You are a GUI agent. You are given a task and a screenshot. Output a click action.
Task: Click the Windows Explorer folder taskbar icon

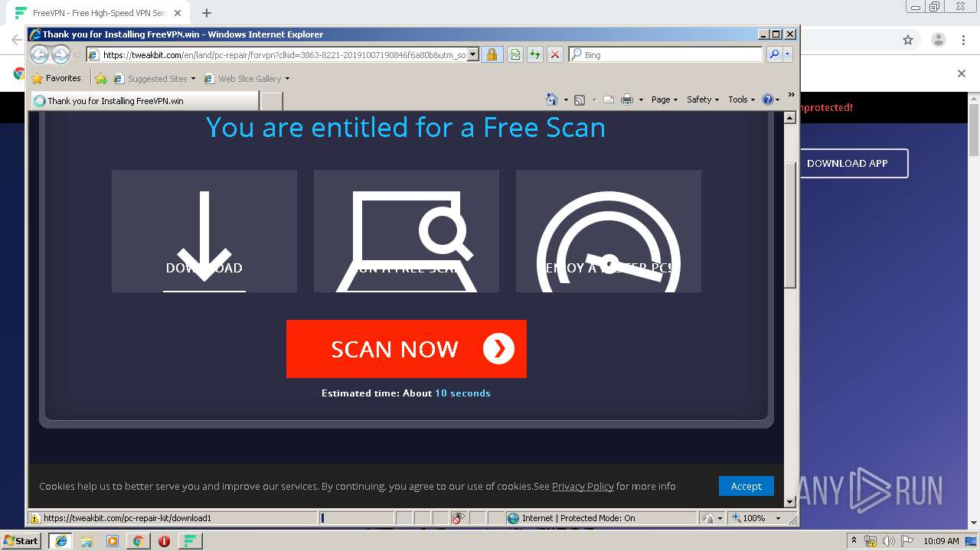[x=87, y=541]
